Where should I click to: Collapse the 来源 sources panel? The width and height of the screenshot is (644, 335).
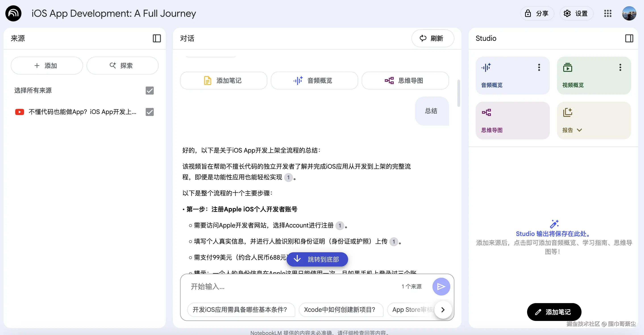157,38
